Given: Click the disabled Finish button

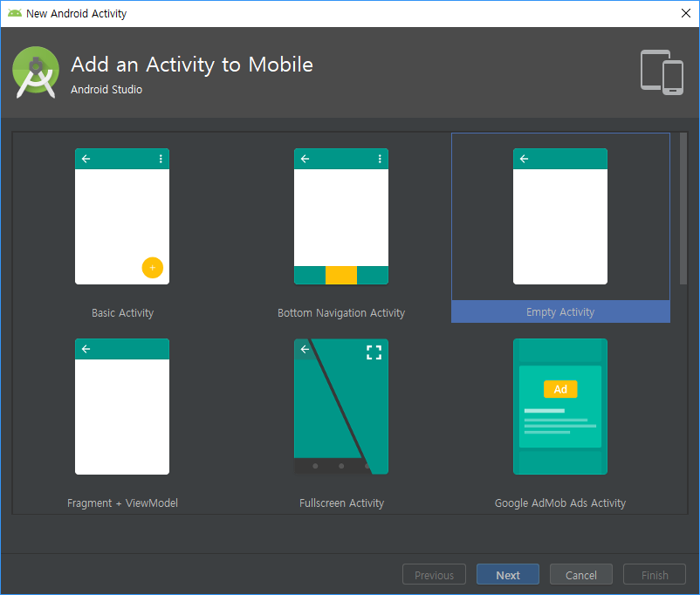Looking at the screenshot, I should coord(655,575).
